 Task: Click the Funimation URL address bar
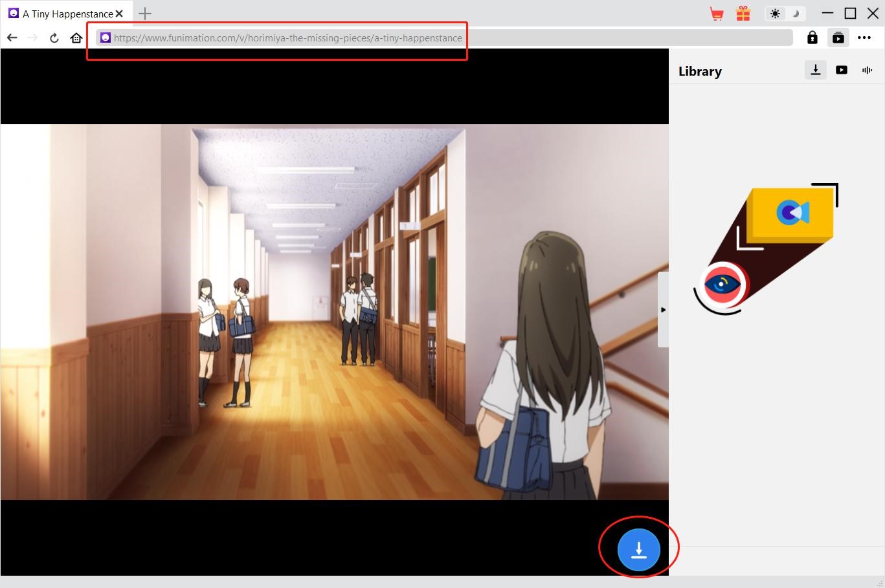tap(444, 38)
